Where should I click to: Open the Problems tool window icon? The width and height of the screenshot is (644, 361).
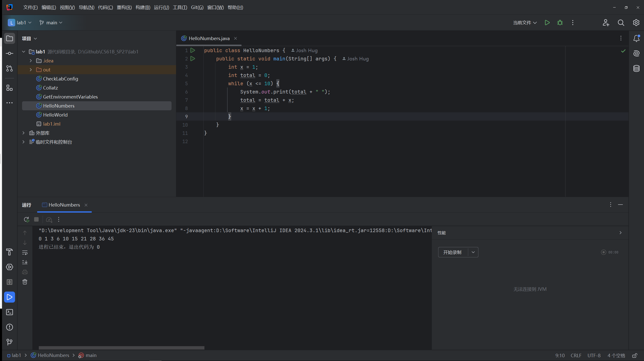click(x=10, y=327)
